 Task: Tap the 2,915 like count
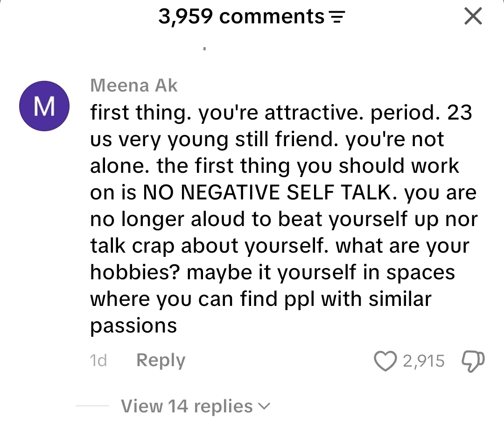click(x=424, y=361)
